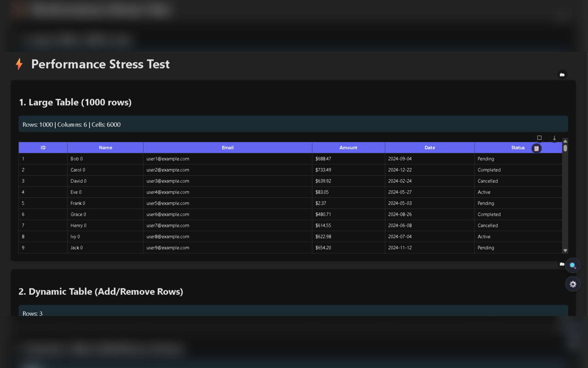Click the Date column header
The width and height of the screenshot is (588, 368).
click(430, 148)
